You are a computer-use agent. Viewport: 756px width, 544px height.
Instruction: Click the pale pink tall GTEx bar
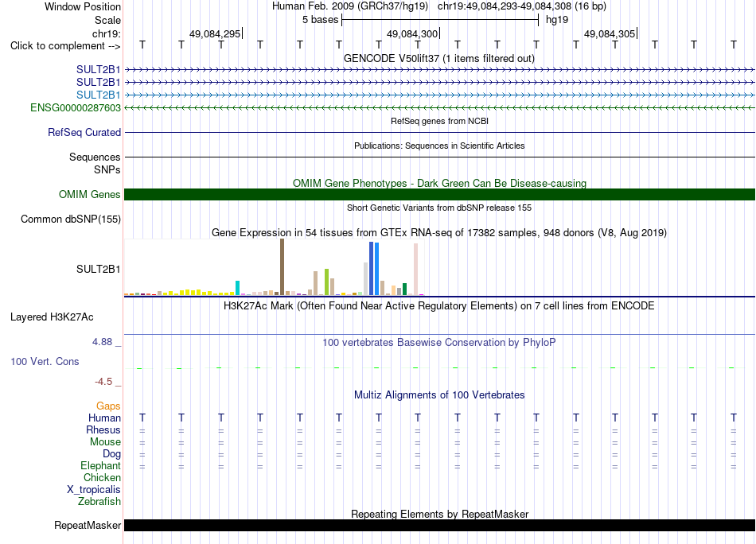point(415,269)
